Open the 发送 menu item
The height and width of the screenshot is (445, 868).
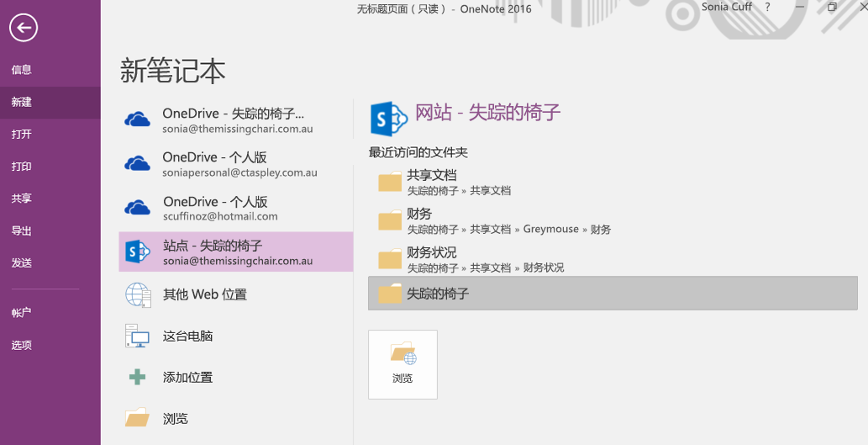tap(22, 262)
